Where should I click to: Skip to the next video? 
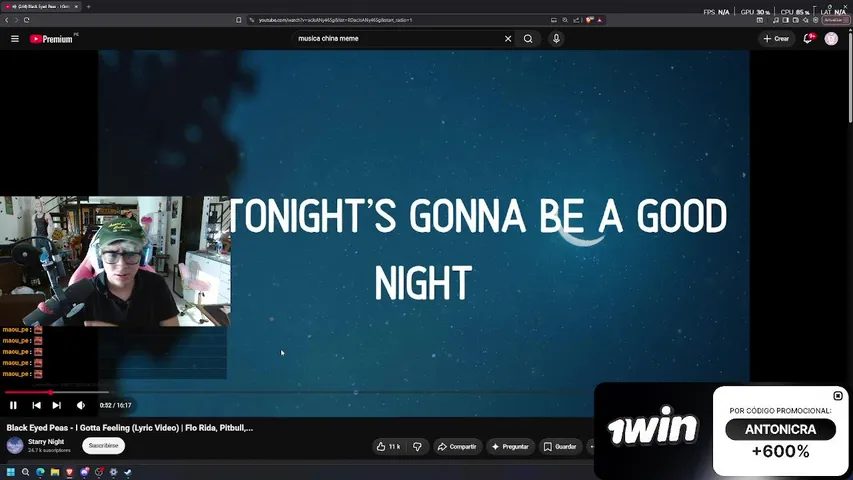pyautogui.click(x=57, y=405)
